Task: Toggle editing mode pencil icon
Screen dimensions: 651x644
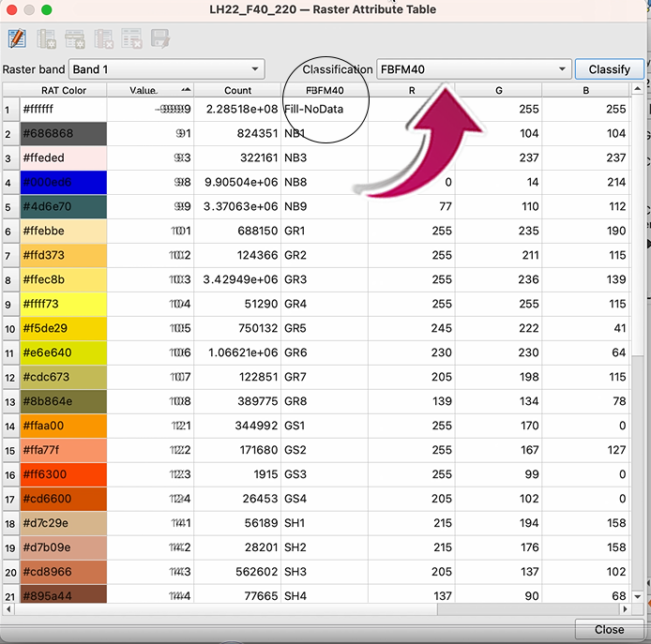Action: coord(17,38)
